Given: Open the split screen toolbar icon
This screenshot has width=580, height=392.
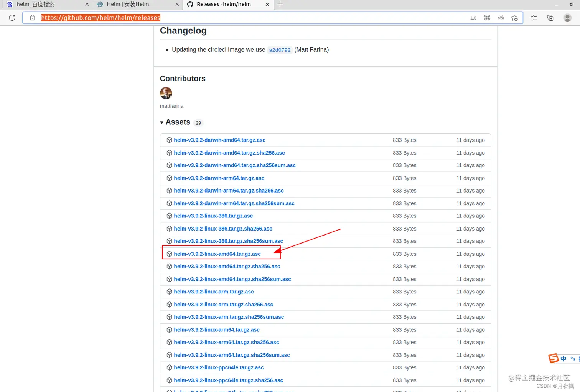Looking at the screenshot, I should click(x=473, y=18).
